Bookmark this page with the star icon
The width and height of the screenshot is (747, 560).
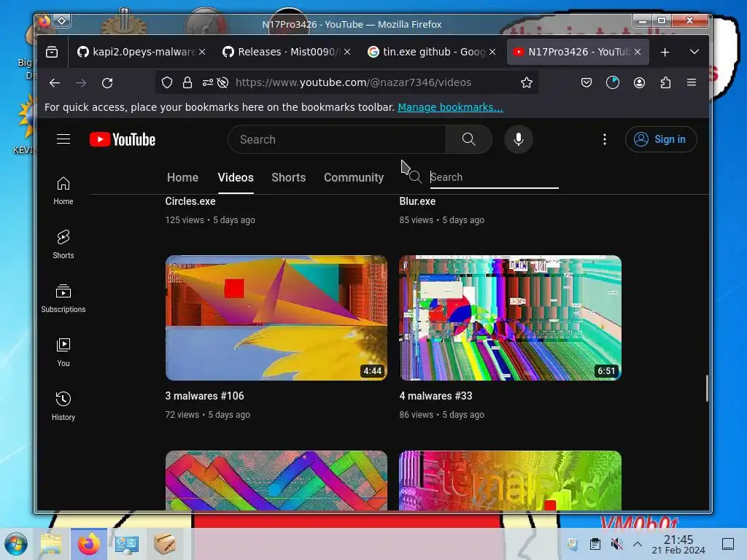coord(527,83)
